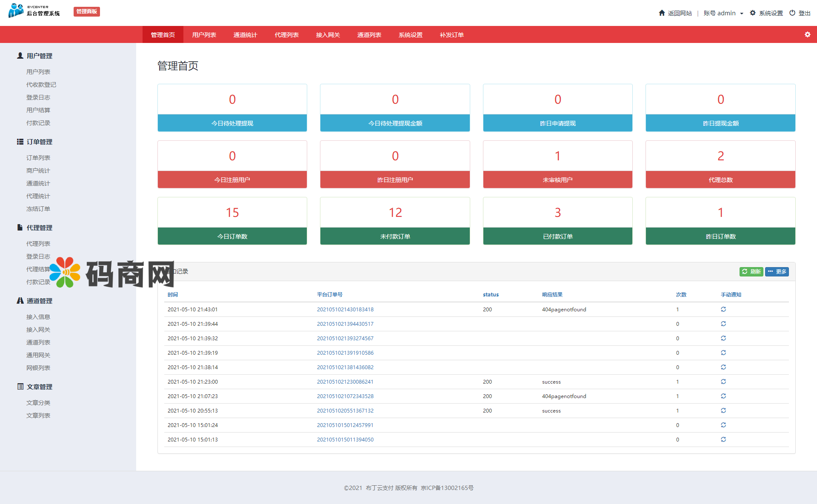The height and width of the screenshot is (504, 817).
Task: Open order link 2021051021394430517
Action: pos(345,324)
